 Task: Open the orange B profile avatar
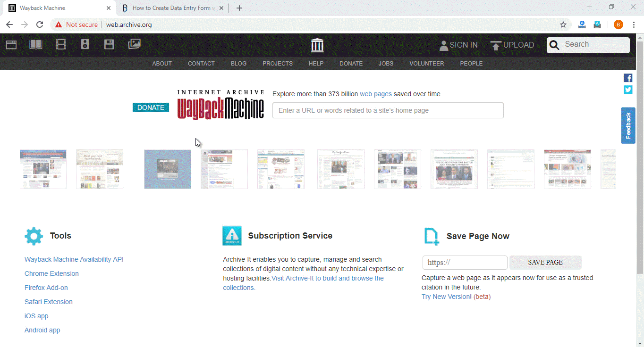[618, 25]
